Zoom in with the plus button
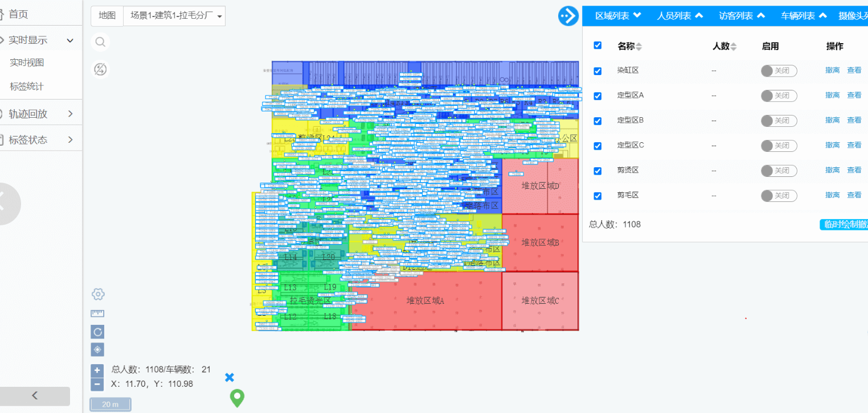This screenshot has height=413, width=868. [97, 370]
